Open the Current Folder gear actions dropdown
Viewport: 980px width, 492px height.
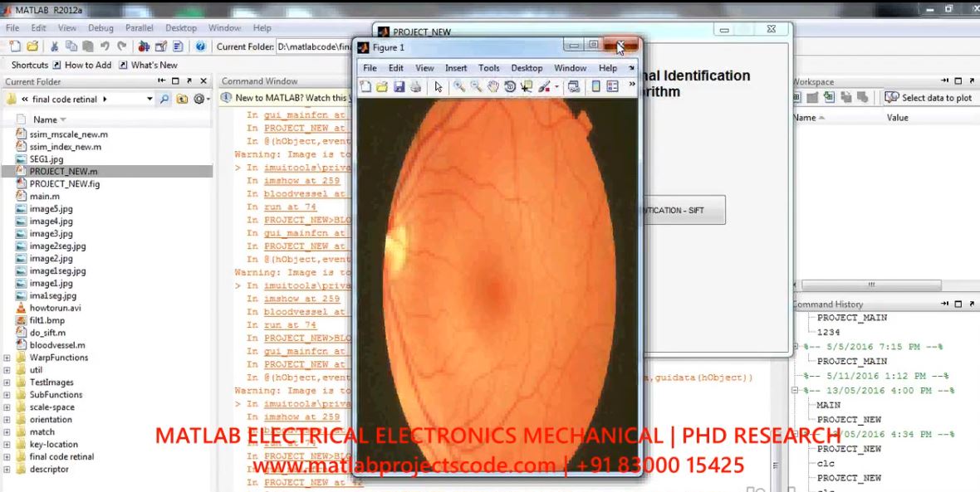201,99
